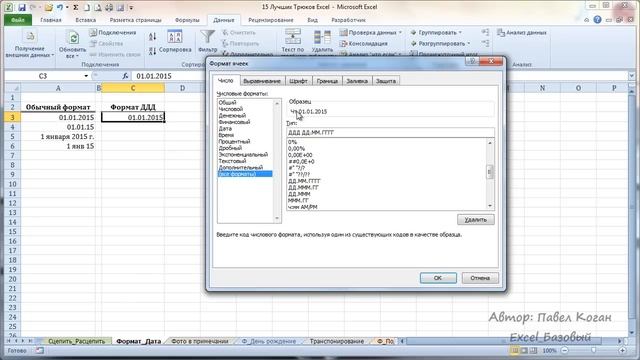The width and height of the screenshot is (640, 360).
Task: Click the zoom out minus button in status bar
Action: click(x=565, y=350)
